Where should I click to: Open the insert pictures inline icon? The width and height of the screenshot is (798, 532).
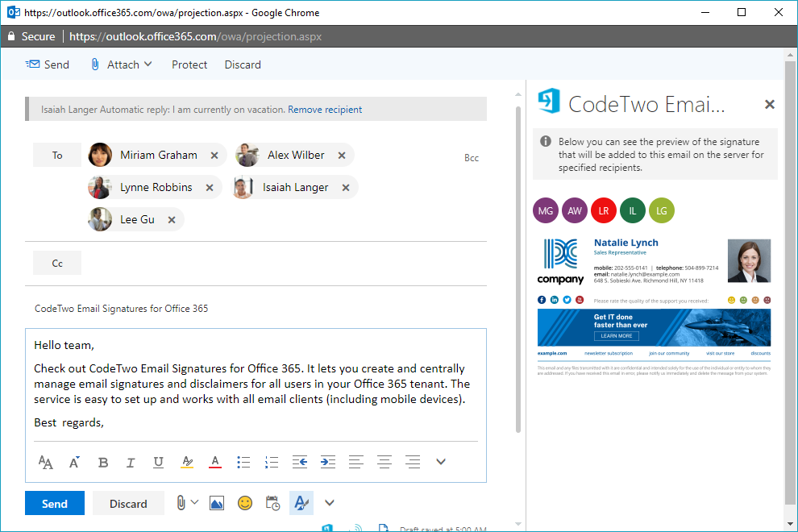pos(216,502)
